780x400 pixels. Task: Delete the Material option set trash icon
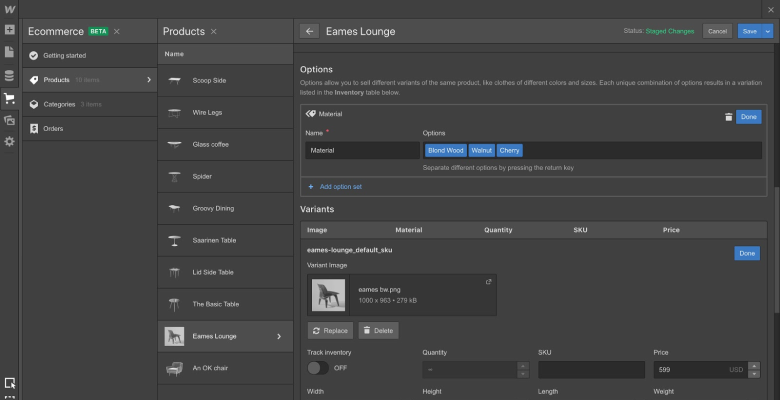(729, 117)
